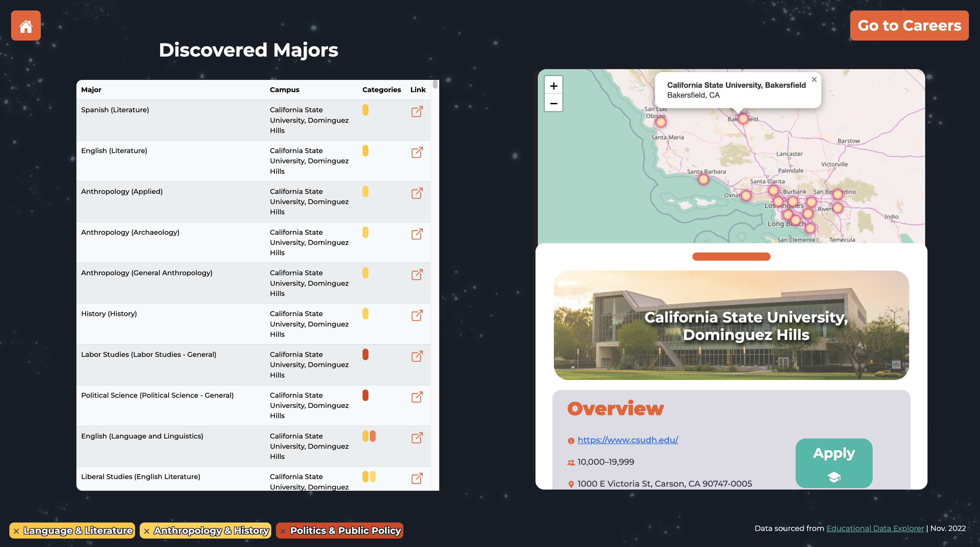
Task: Open link icon for Labor Studies row
Action: point(417,356)
